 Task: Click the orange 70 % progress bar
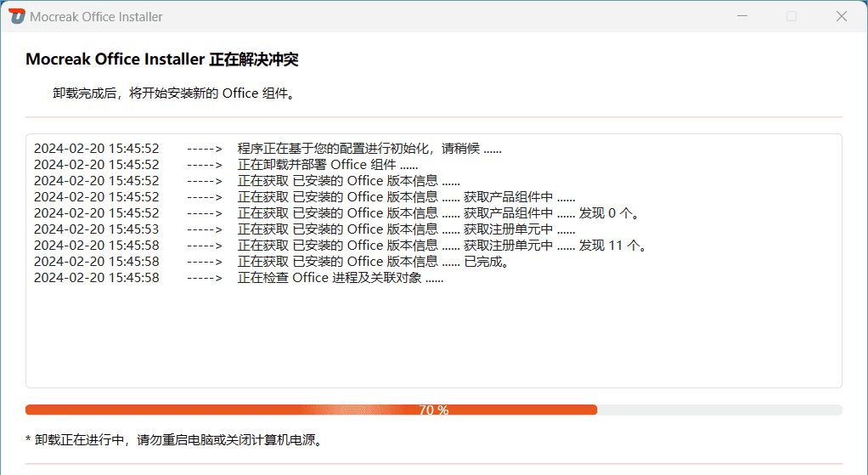coord(311,410)
